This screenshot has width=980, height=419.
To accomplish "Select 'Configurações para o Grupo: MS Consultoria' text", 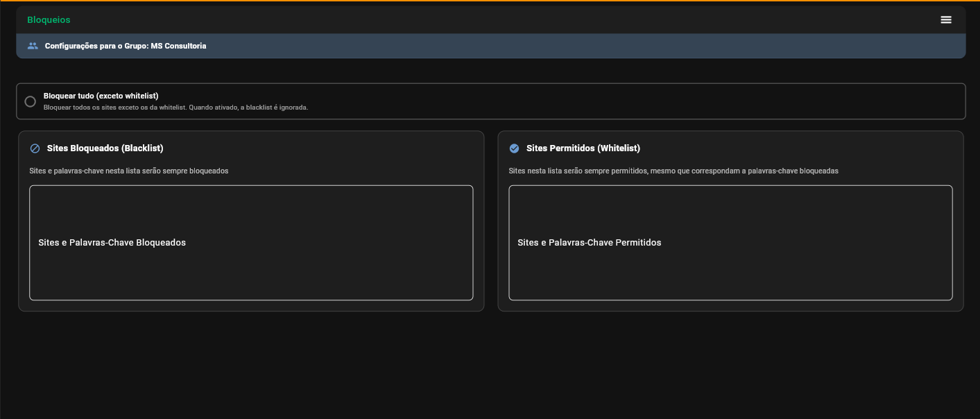I will pyautogui.click(x=126, y=46).
